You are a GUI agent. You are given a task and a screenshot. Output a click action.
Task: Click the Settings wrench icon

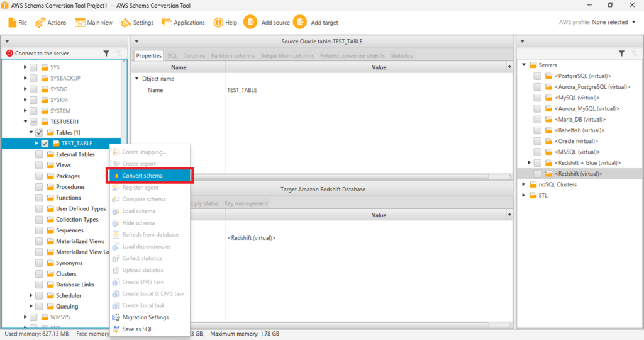126,22
